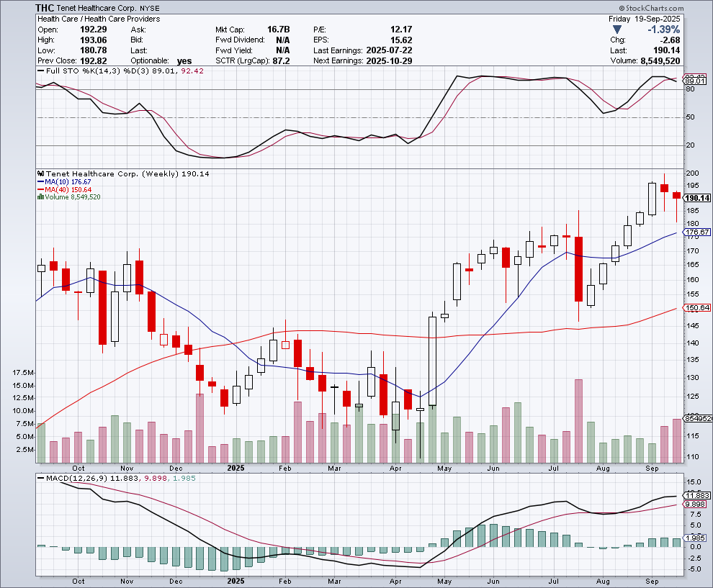Click the 200 label on price axis
713x588 pixels.
coord(692,173)
